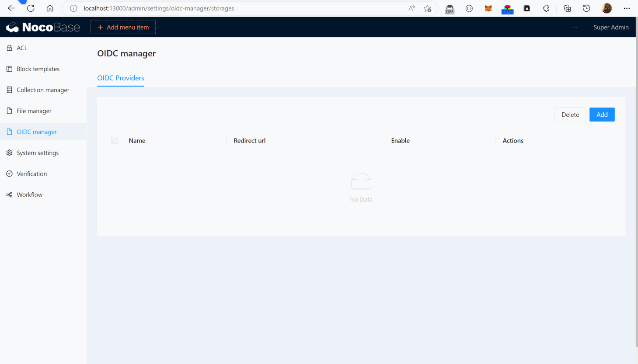Select the Block templates sidebar icon

pyautogui.click(x=9, y=69)
